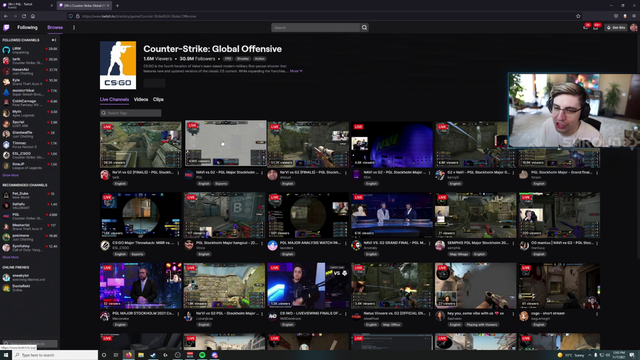Collapse the followed channels sidebar
640x360 pixels.
click(54, 40)
